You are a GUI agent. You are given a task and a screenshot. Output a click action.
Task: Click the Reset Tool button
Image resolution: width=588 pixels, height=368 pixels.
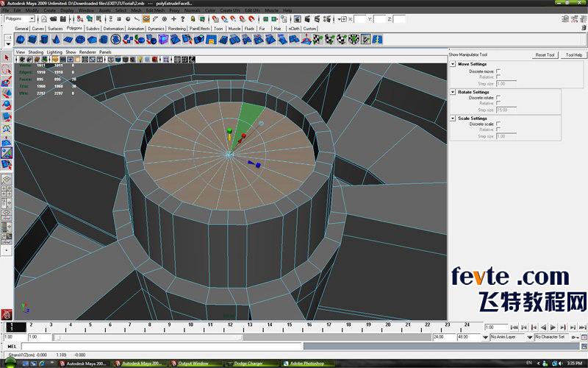click(545, 55)
